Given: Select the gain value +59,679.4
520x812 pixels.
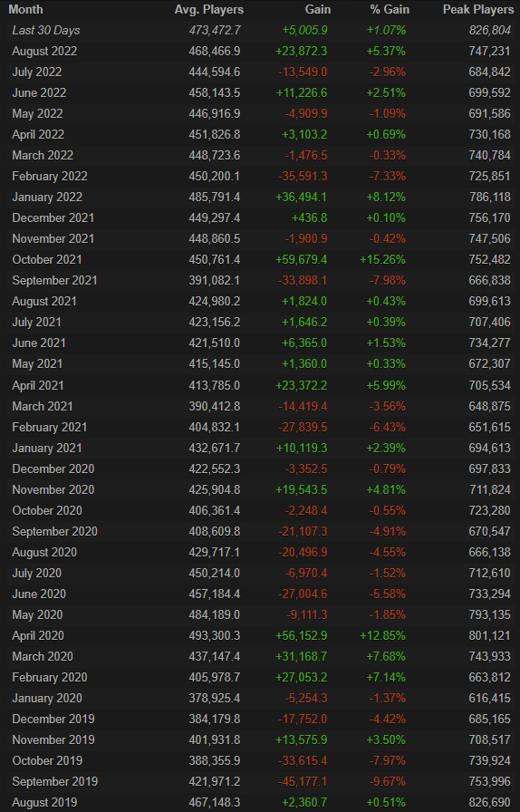Looking at the screenshot, I should 302,259.
